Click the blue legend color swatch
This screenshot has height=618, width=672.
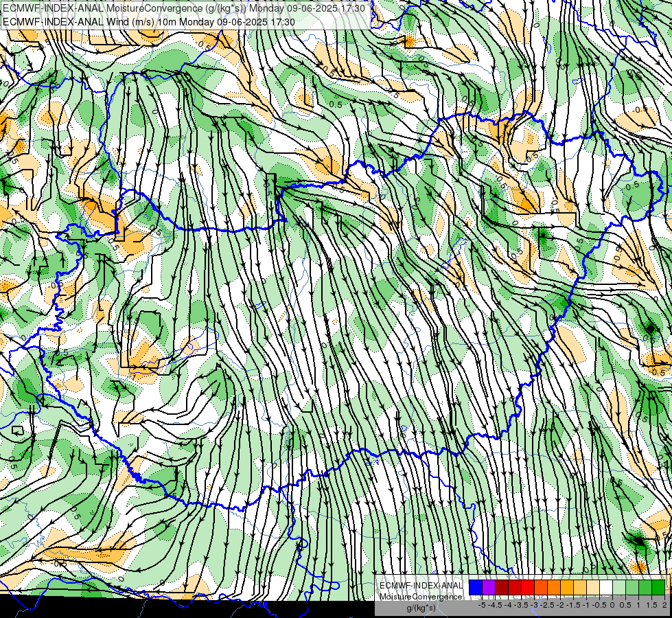coord(476,588)
